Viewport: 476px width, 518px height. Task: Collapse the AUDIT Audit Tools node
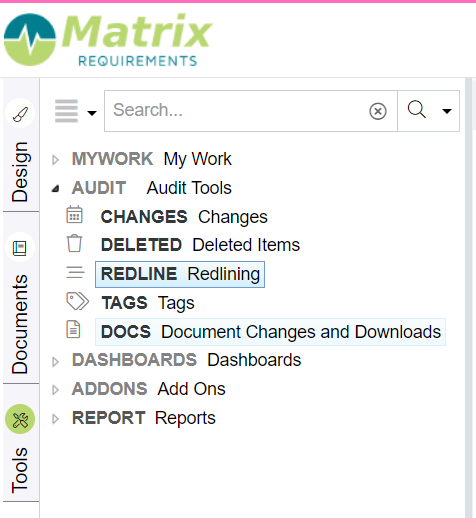(x=56, y=189)
